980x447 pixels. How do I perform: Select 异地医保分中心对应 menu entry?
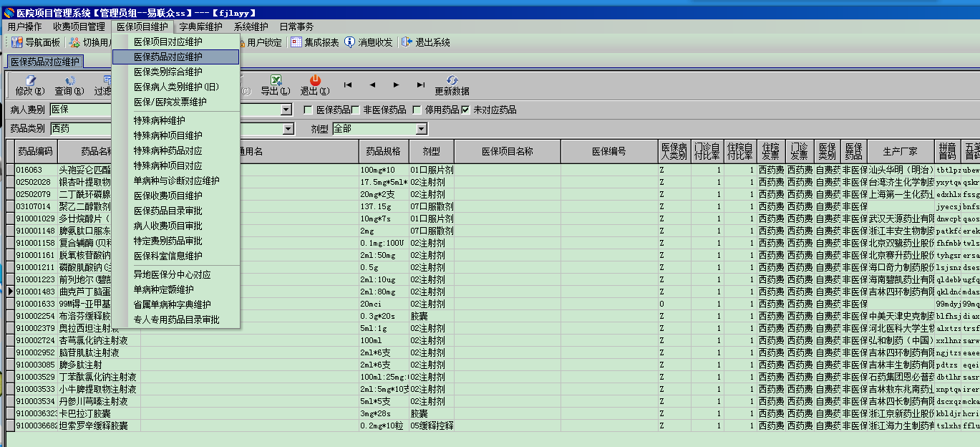pyautogui.click(x=176, y=274)
